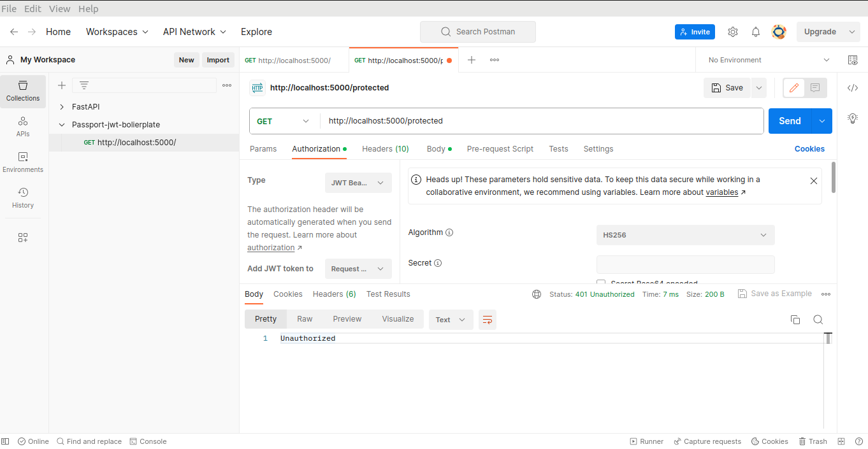This screenshot has width=868, height=449.
Task: Create new collection with plus icon
Action: point(62,85)
